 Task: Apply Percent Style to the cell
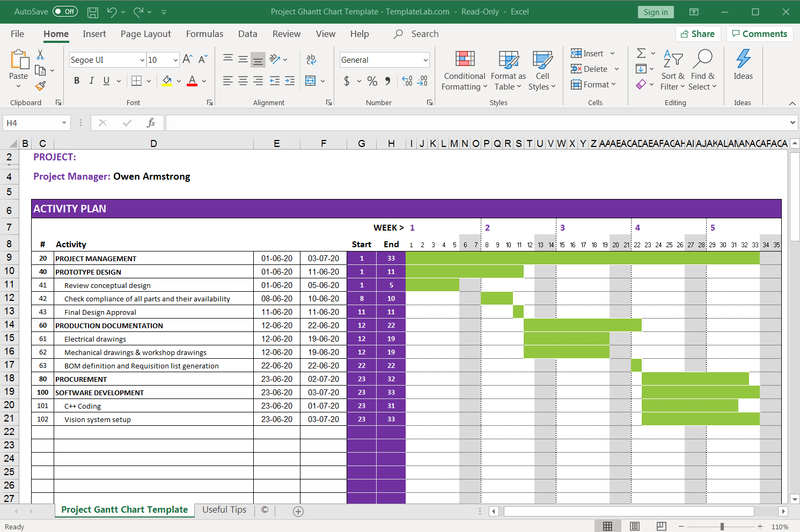pos(372,81)
